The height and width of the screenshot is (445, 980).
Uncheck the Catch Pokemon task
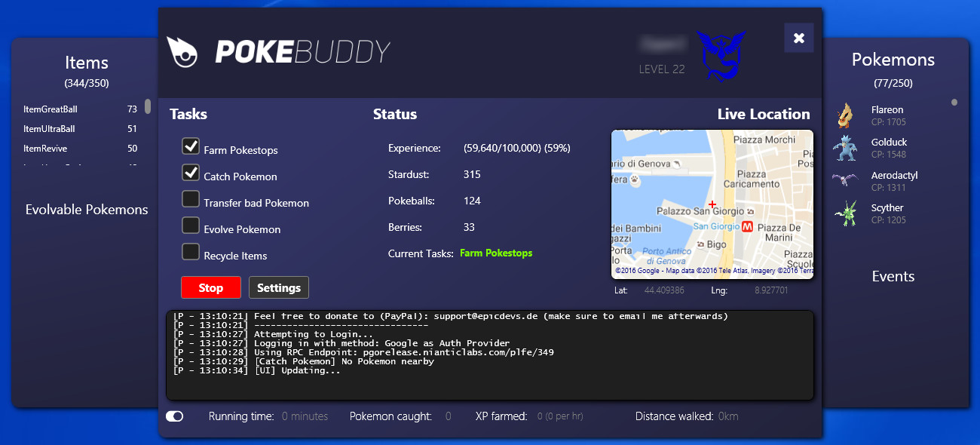191,173
